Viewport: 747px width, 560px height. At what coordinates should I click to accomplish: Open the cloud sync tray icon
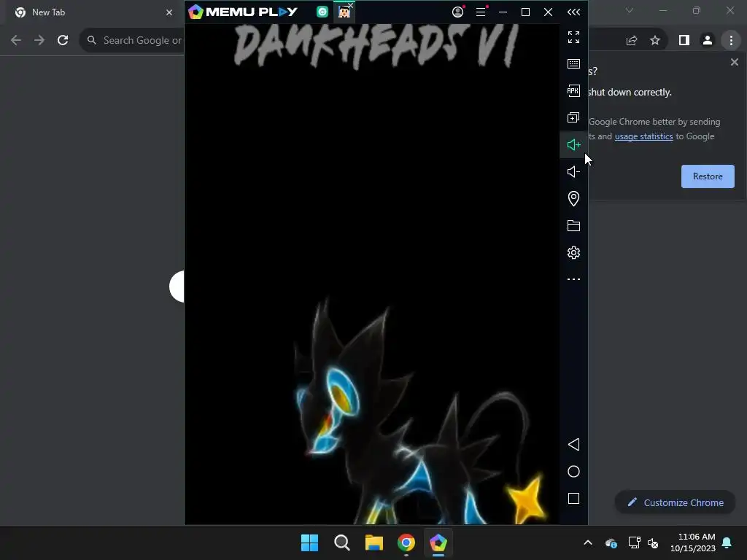[x=611, y=542]
